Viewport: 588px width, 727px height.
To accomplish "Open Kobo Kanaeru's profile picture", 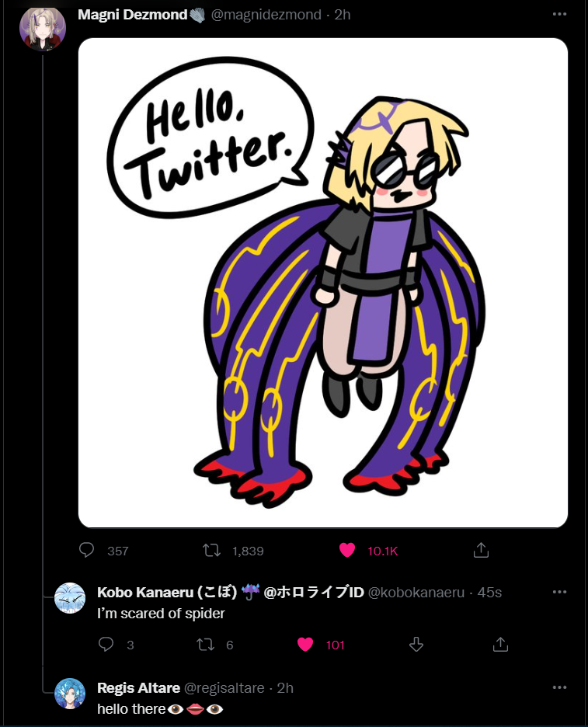I will click(70, 598).
